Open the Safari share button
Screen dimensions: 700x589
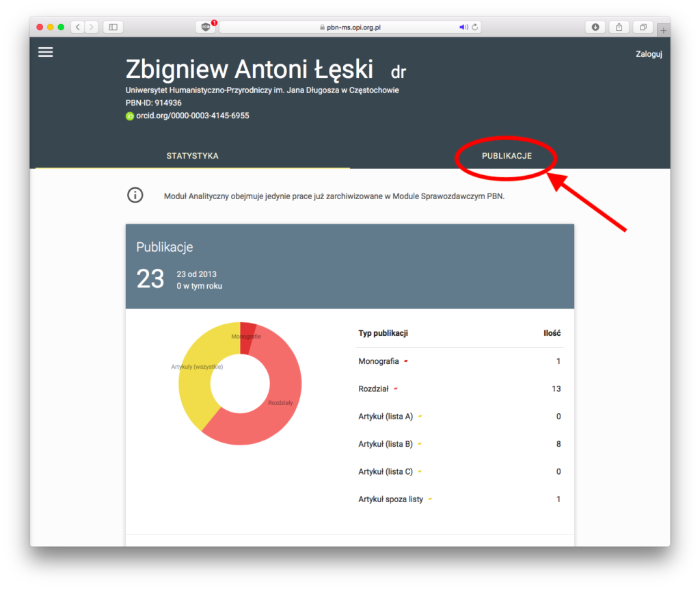(619, 27)
